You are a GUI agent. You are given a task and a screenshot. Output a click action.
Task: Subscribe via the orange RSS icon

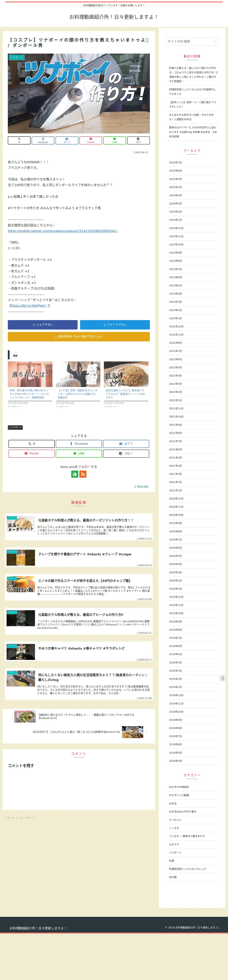[83, 474]
